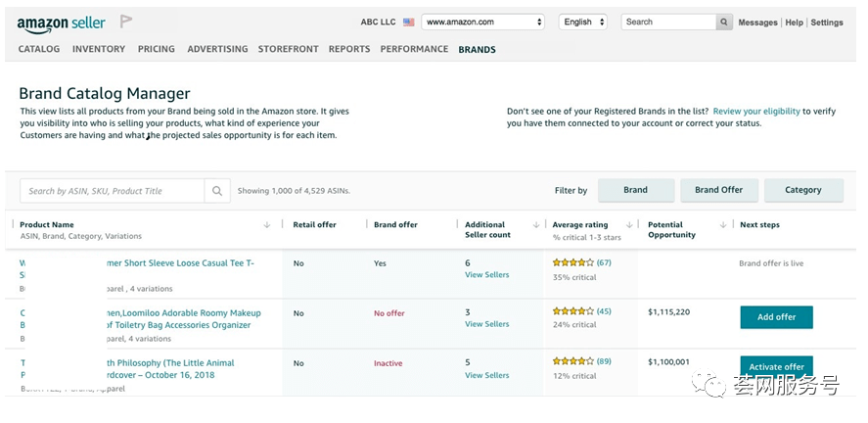Open the Brand filter dropdown
The image size is (868, 423).
635,190
